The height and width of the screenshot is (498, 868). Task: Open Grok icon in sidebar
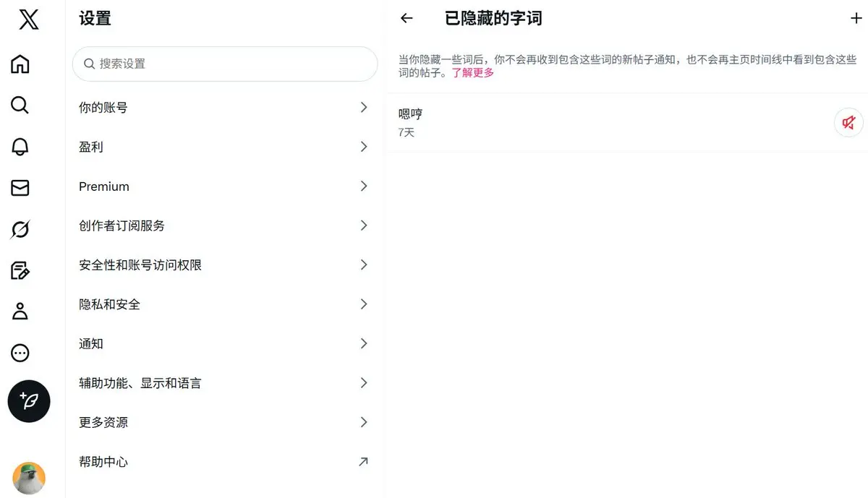tap(20, 229)
